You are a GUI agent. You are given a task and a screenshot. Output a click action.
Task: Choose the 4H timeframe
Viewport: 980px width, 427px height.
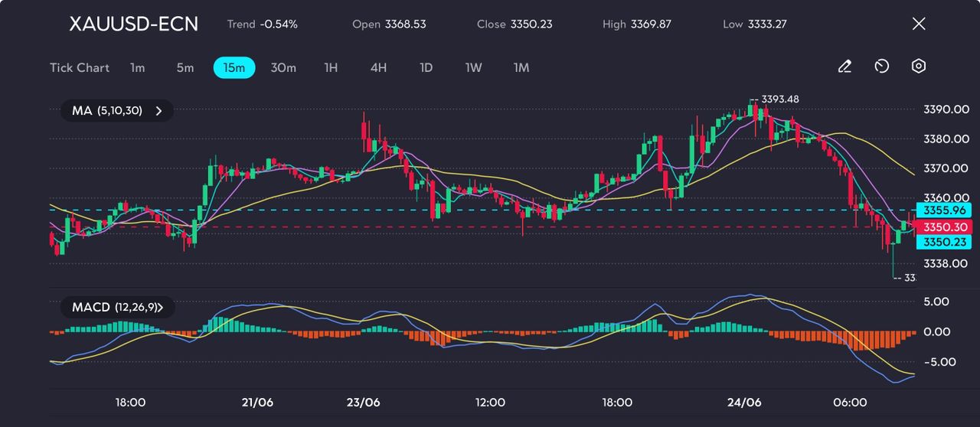click(378, 68)
